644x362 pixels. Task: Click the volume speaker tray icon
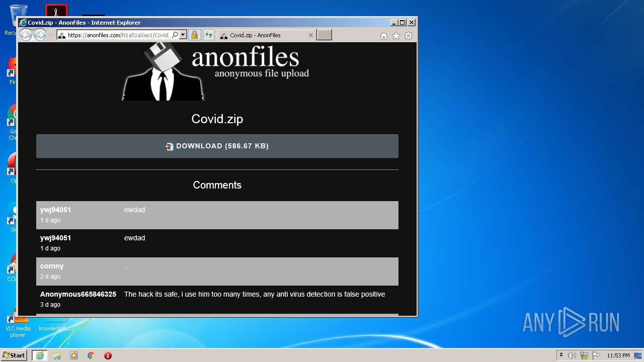[572, 355]
